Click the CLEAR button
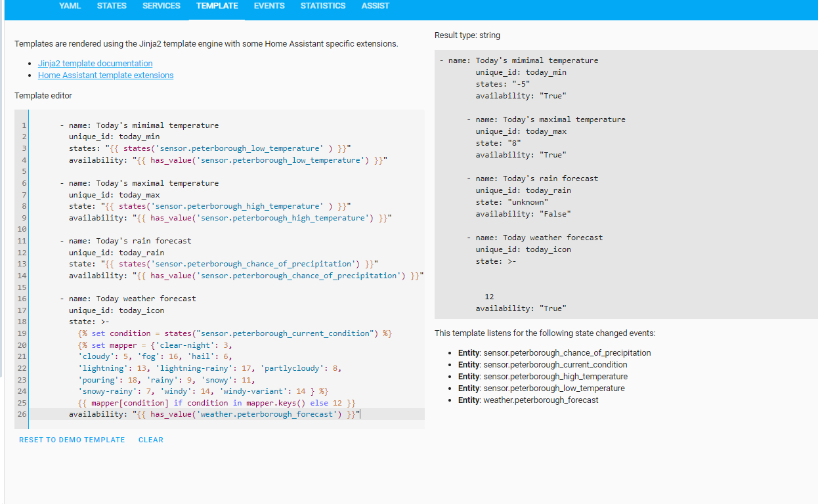Viewport: 818px width, 504px height. (150, 440)
